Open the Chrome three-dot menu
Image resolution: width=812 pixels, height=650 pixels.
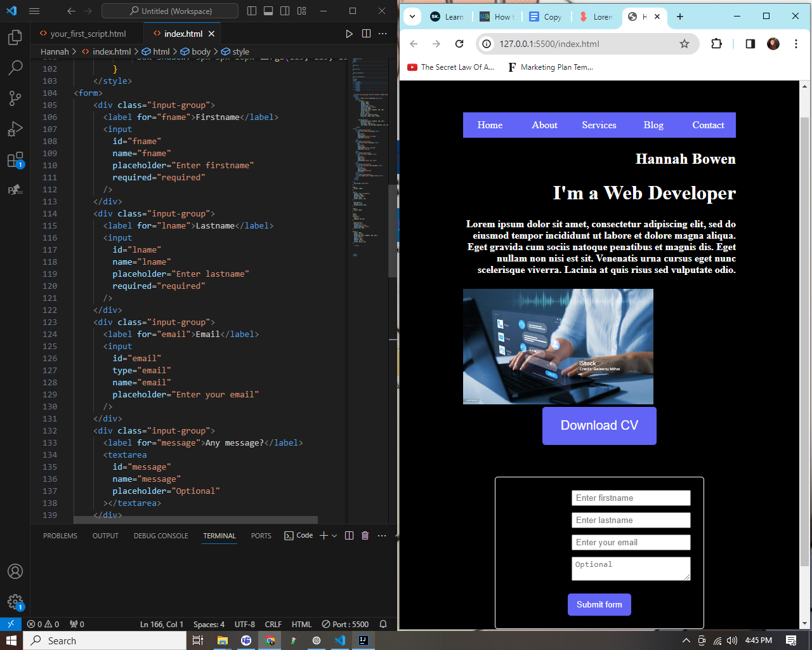coord(796,44)
